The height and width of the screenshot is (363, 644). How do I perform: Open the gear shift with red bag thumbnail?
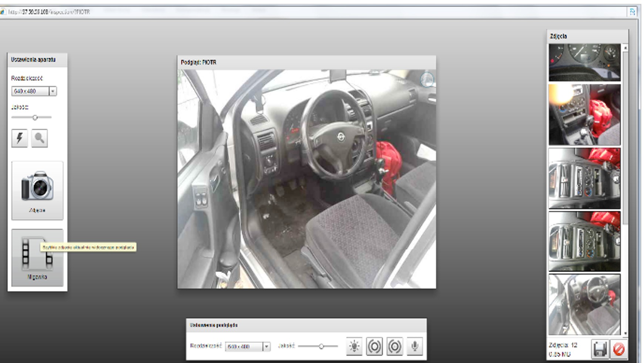pos(584,114)
